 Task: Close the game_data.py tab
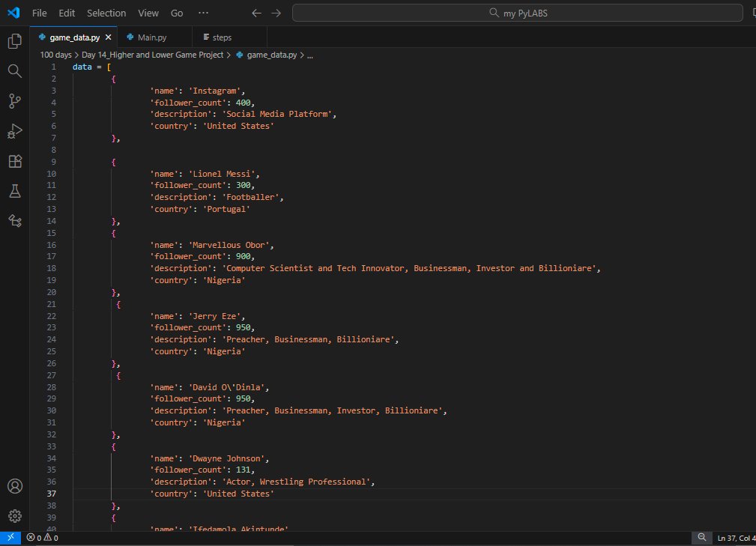(x=108, y=37)
